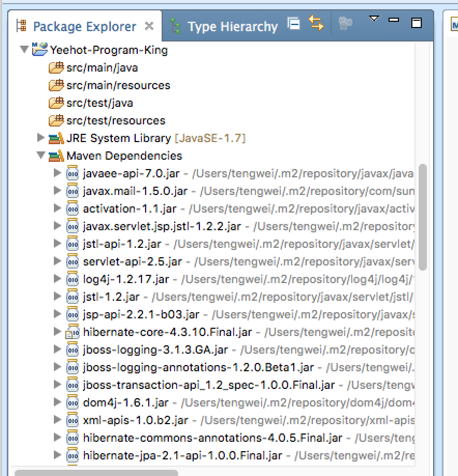Image resolution: width=458 pixels, height=476 pixels.
Task: Click the jstl-1.2.jar jar icon
Action: pos(73,296)
